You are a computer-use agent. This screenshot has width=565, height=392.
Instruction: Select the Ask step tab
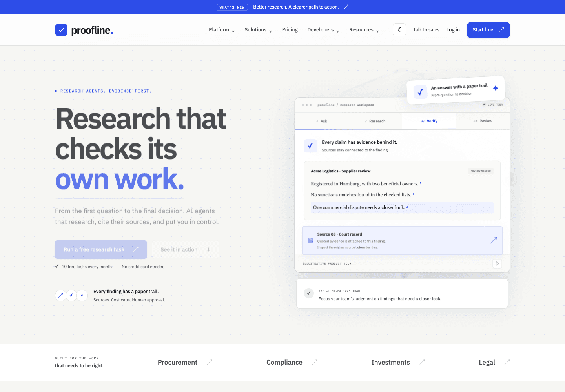pos(322,121)
